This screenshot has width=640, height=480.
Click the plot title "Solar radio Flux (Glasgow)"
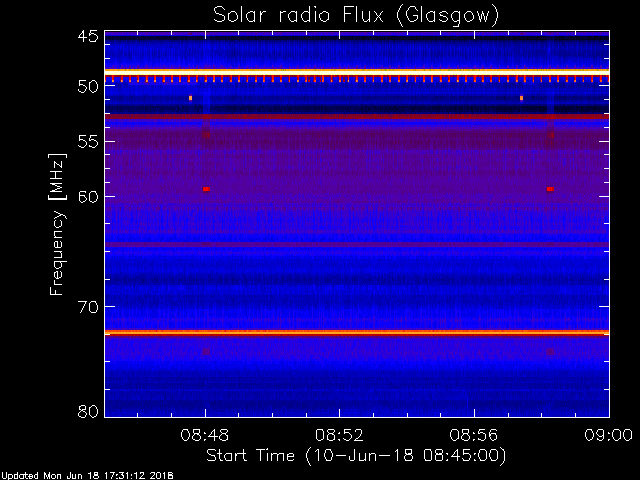click(356, 16)
